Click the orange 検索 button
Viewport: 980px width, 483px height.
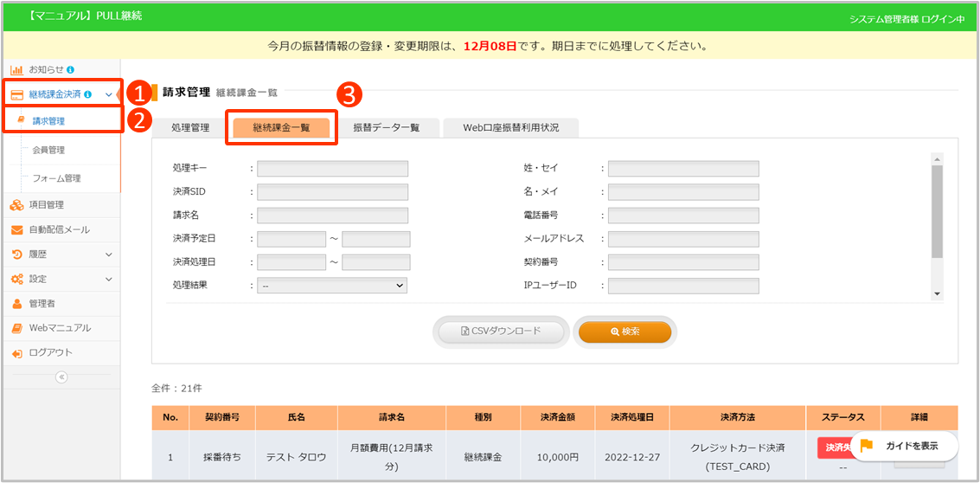click(625, 332)
